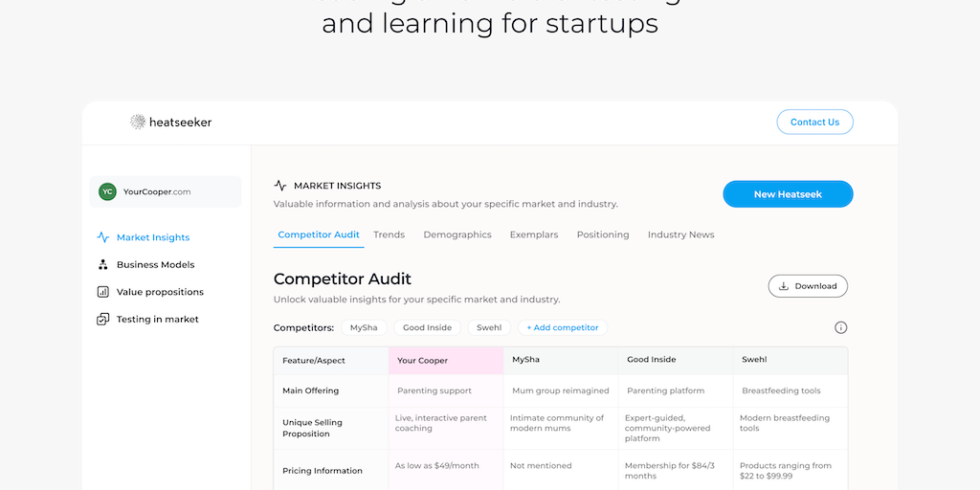Click the highlighted Your Cooper column header

tap(445, 360)
